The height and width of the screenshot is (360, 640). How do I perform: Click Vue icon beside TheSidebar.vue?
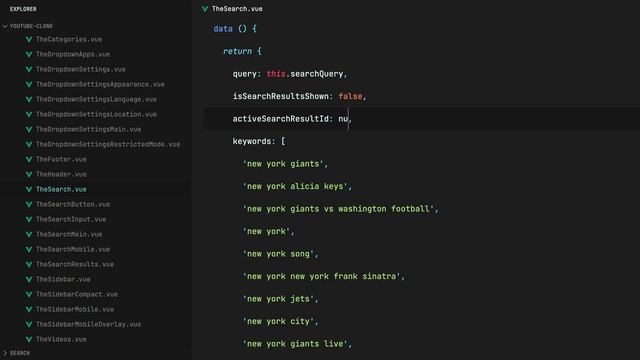(29, 280)
